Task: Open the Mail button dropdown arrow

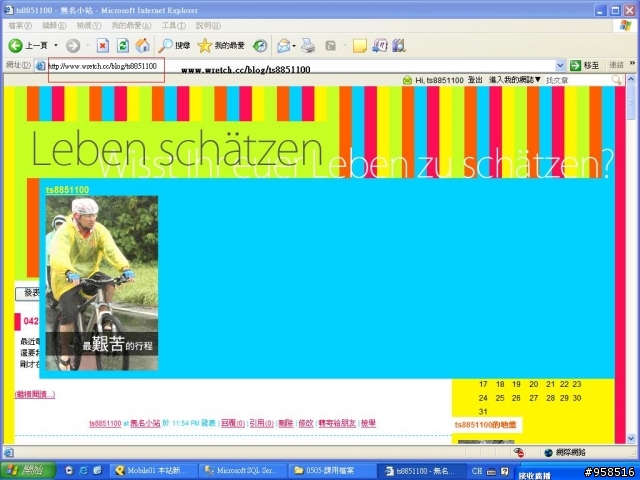Action: coord(294,45)
